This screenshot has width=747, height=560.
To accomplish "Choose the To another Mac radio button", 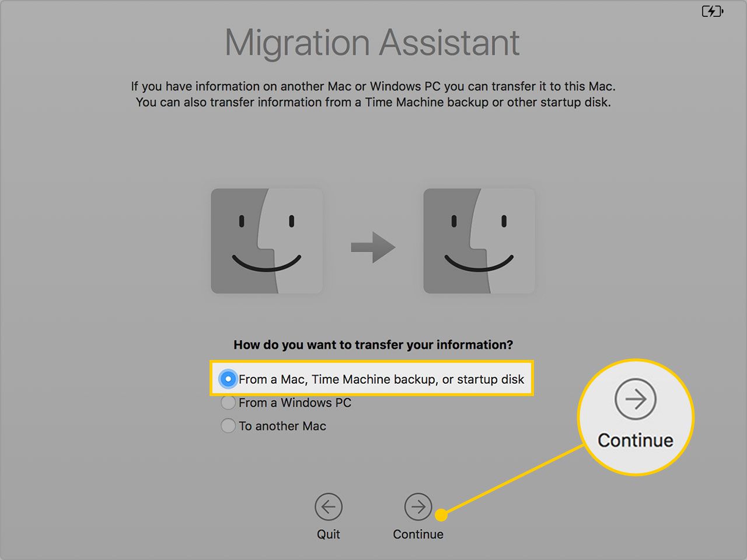I will 228,426.
